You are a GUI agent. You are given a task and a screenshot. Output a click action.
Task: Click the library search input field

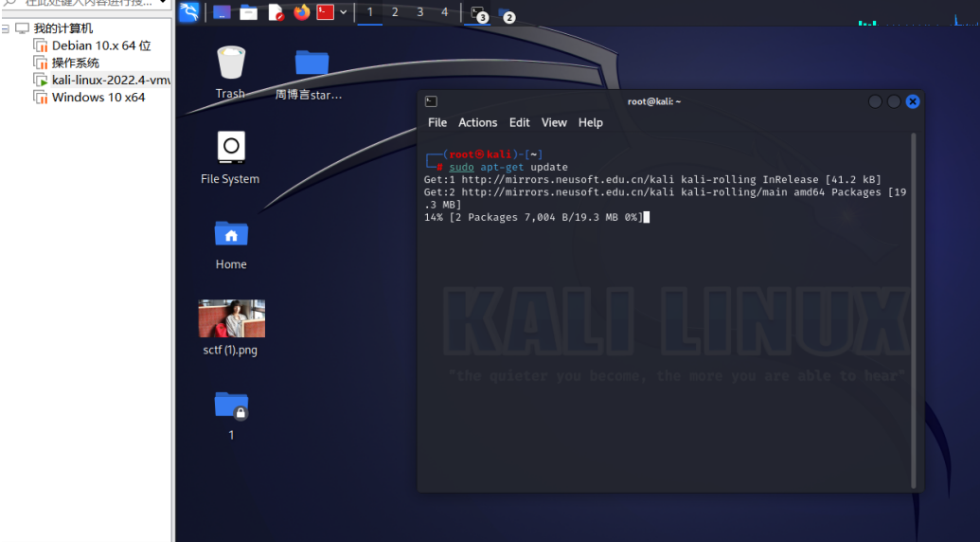point(87,3)
